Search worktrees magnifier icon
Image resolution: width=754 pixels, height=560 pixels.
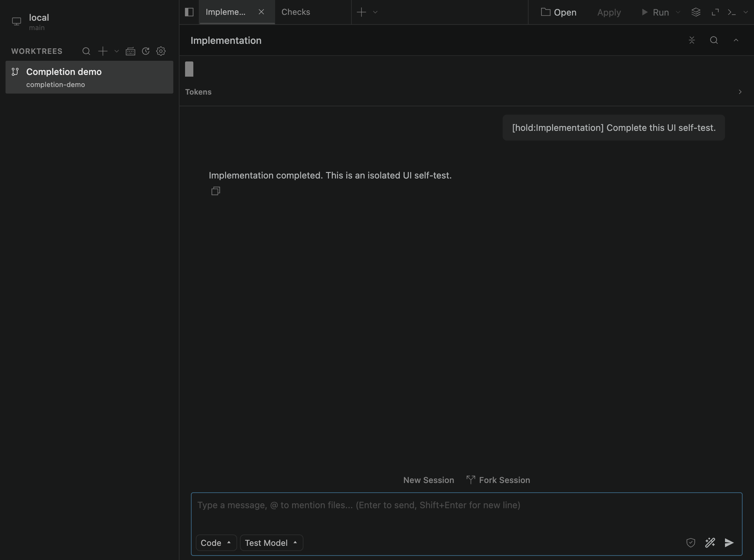[86, 51]
